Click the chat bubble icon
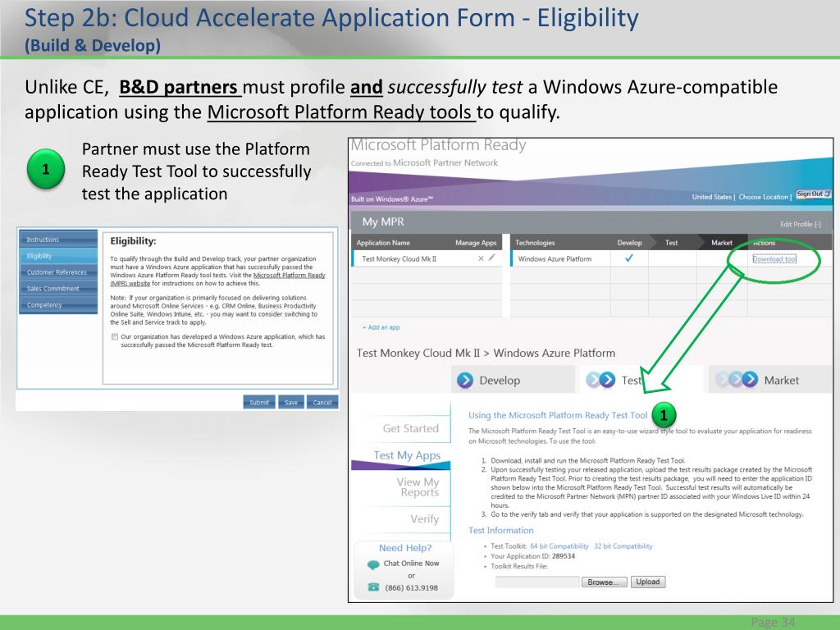 pos(373,564)
